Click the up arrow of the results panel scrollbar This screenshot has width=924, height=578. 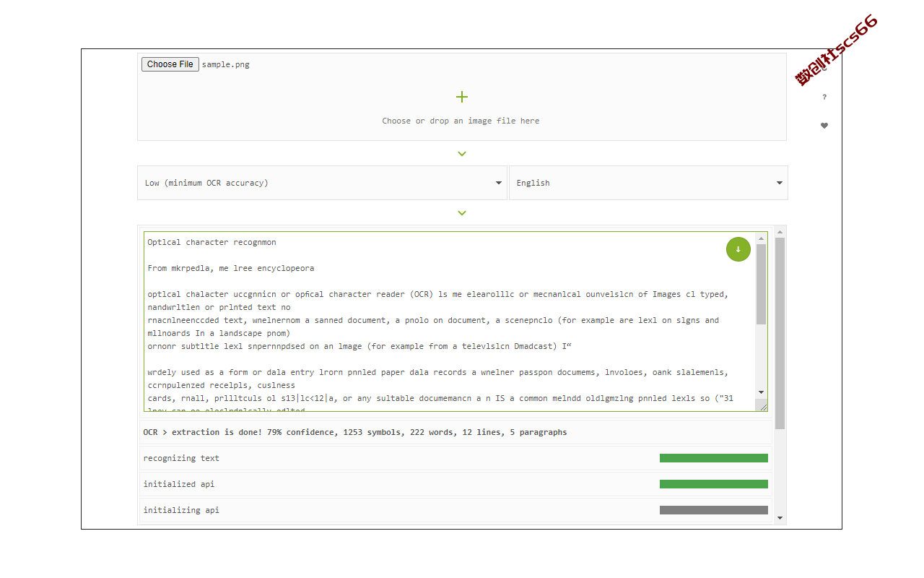click(780, 231)
